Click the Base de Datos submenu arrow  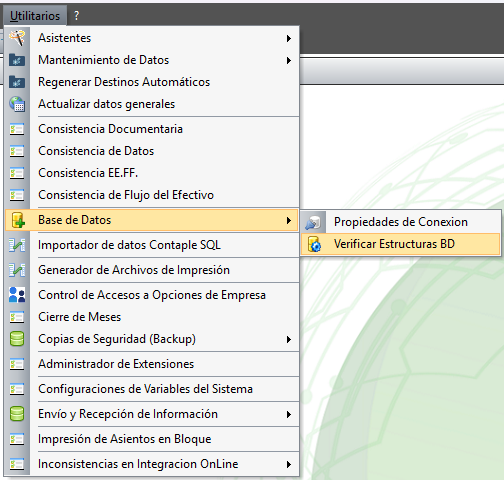289,220
